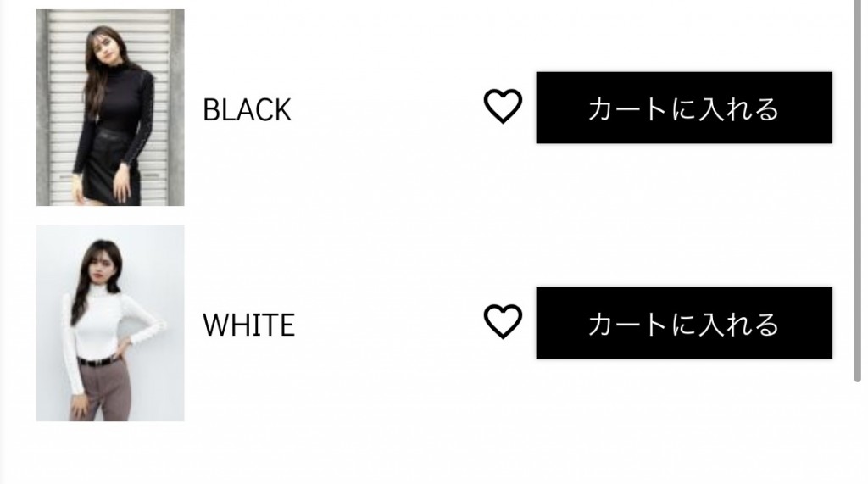Favorite the WHITE item with the heart icon
Image resolution: width=868 pixels, height=484 pixels.
click(503, 322)
